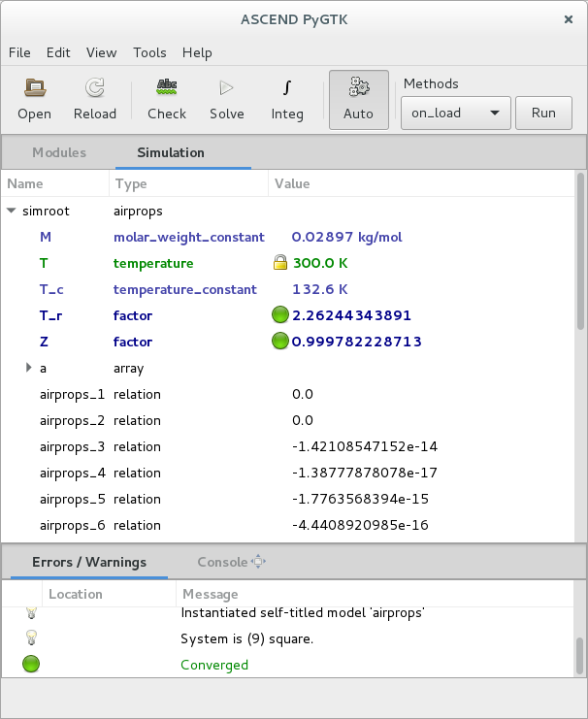Open the Tools menu
The width and height of the screenshot is (588, 719).
[x=149, y=52]
